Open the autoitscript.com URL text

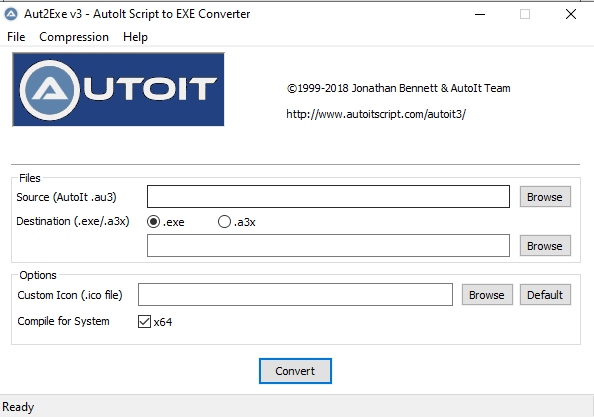(376, 114)
